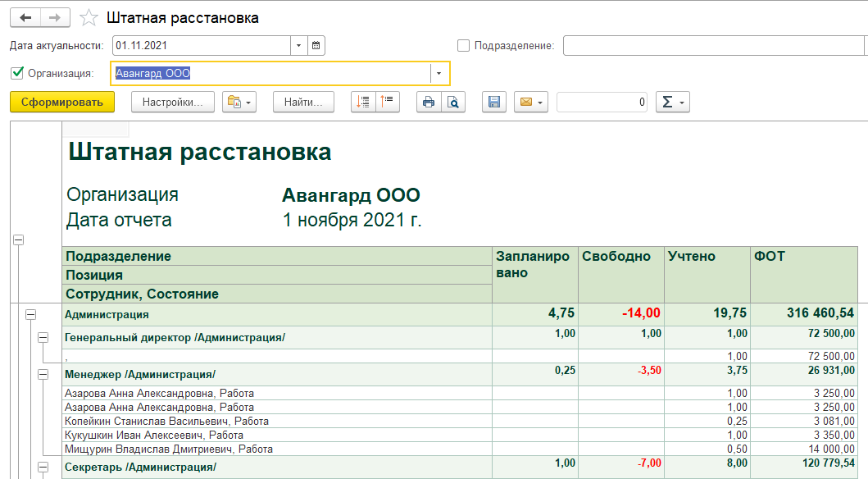Collapse the Менеджер /Администрация/ position group

point(43,374)
